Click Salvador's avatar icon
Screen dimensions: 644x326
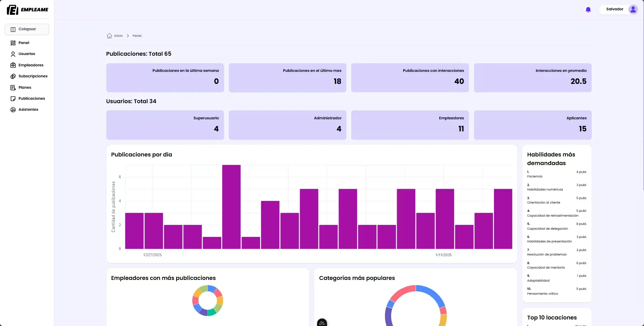pos(633,9)
